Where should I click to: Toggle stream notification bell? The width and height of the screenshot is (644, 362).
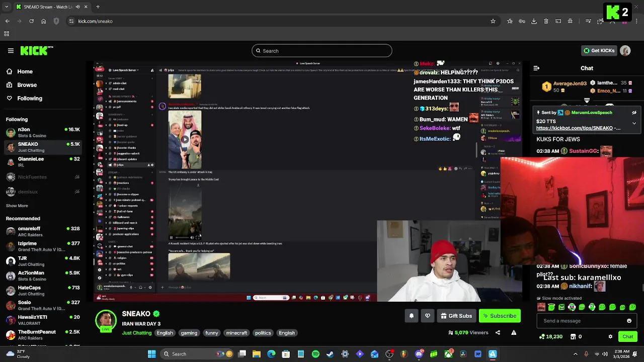point(412,316)
